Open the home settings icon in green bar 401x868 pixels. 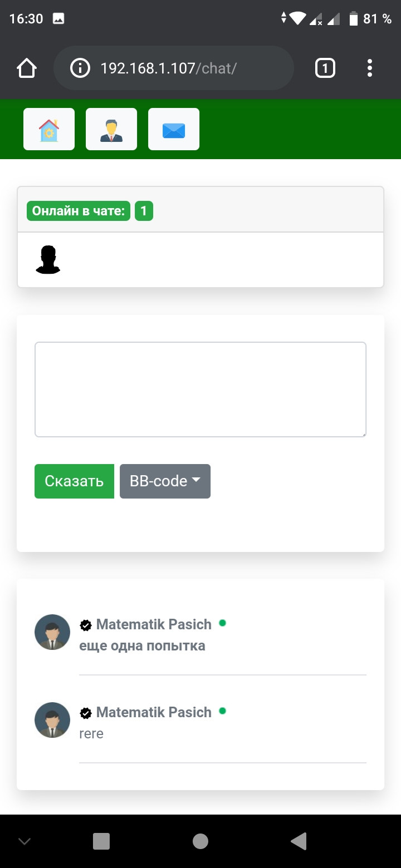pos(49,129)
